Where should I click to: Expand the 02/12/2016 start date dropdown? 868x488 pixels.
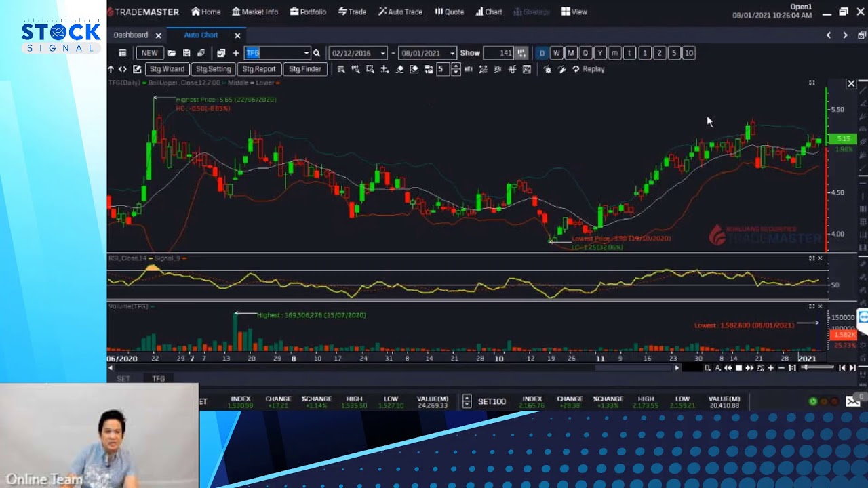[383, 53]
